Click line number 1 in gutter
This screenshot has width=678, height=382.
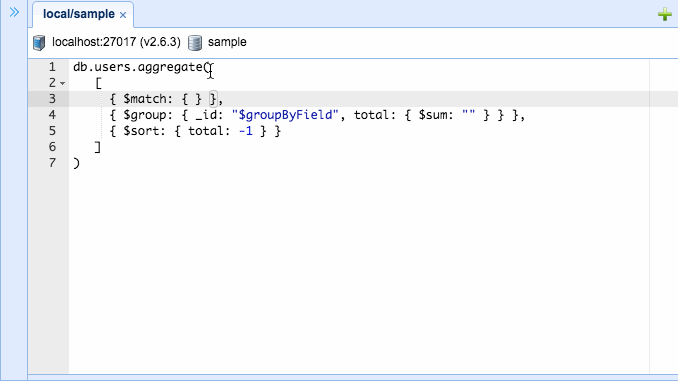52,67
